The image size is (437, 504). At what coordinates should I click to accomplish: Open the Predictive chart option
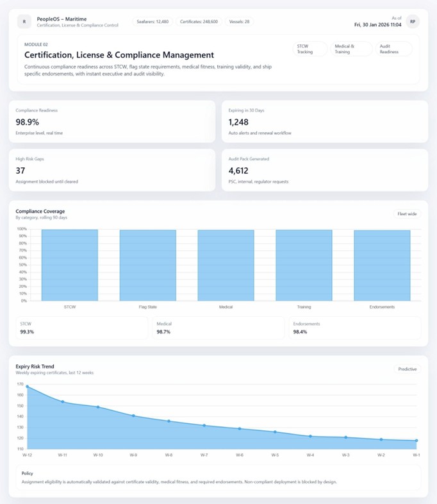[x=408, y=369]
